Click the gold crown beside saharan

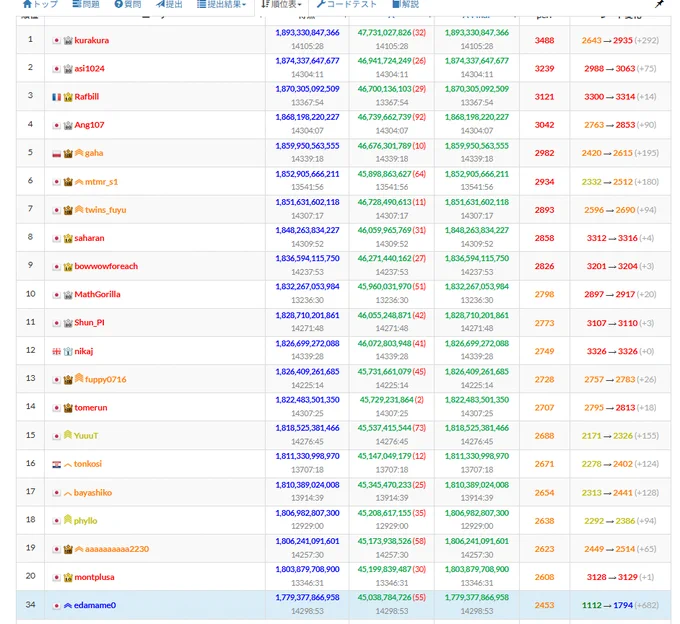68,238
